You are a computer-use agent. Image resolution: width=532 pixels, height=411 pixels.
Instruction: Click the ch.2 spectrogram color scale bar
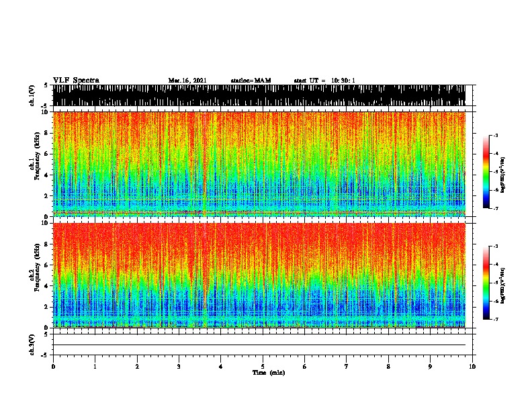[486, 283]
